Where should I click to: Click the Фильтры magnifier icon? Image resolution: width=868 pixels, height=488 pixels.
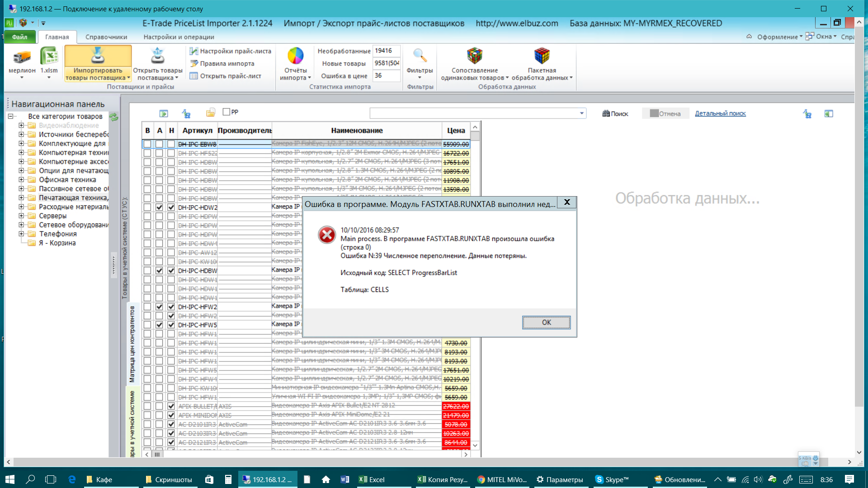click(420, 56)
